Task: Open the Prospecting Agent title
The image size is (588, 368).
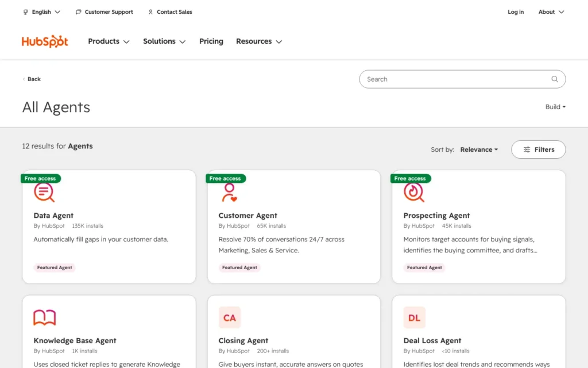Action: (436, 216)
